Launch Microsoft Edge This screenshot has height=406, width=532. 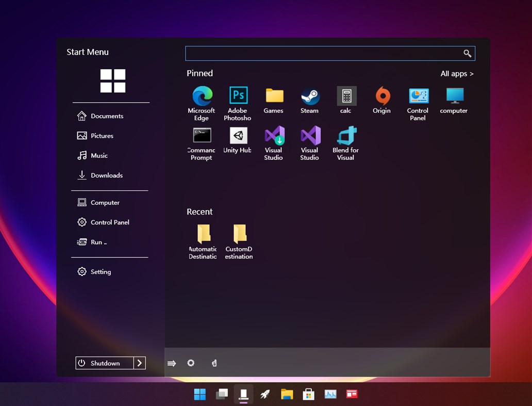tap(202, 95)
